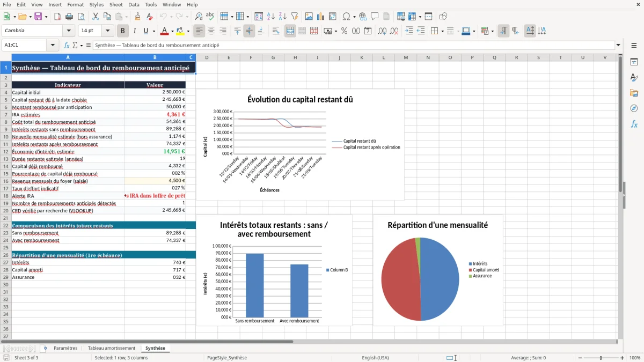Image resolution: width=644 pixels, height=362 pixels.
Task: Click into the formula input line
Action: pos(353,45)
